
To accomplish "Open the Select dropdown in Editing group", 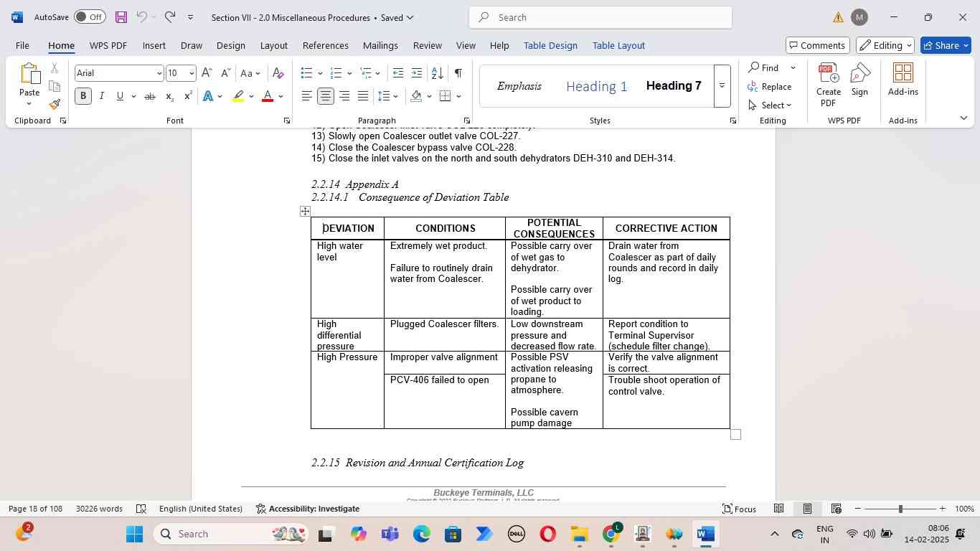I will 771,105.
